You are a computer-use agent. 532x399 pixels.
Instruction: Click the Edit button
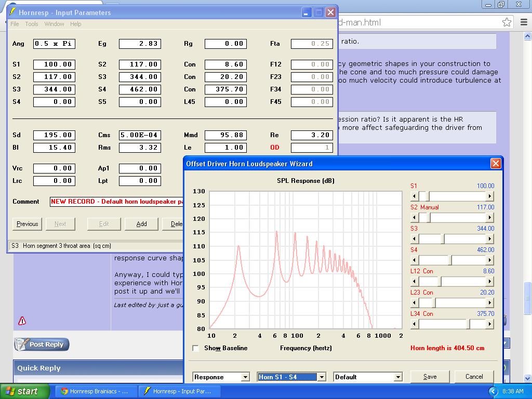(x=104, y=224)
